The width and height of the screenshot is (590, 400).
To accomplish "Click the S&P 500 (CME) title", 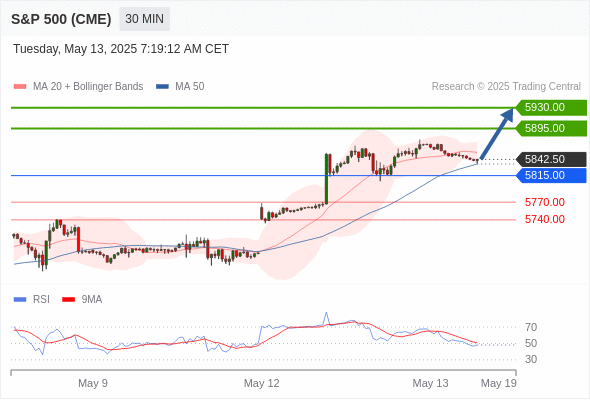I will (x=61, y=19).
